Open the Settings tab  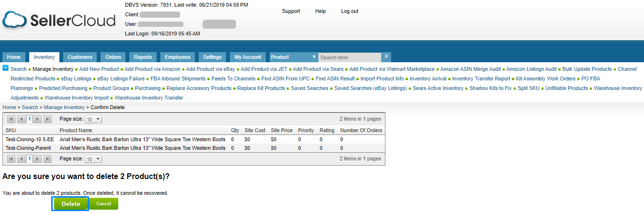pos(213,57)
